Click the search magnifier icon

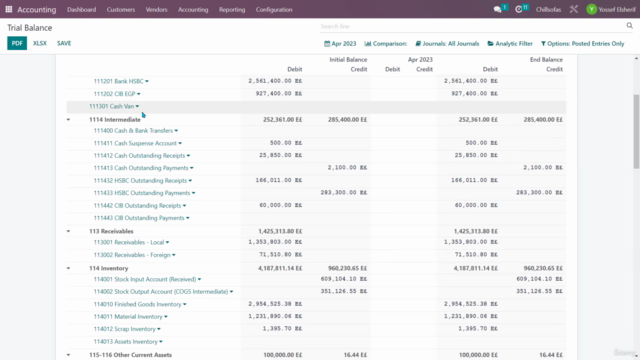(x=629, y=26)
